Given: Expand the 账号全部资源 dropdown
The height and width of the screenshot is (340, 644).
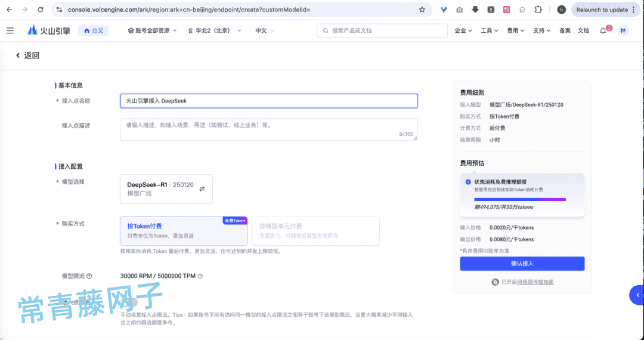Looking at the screenshot, I should pyautogui.click(x=153, y=30).
